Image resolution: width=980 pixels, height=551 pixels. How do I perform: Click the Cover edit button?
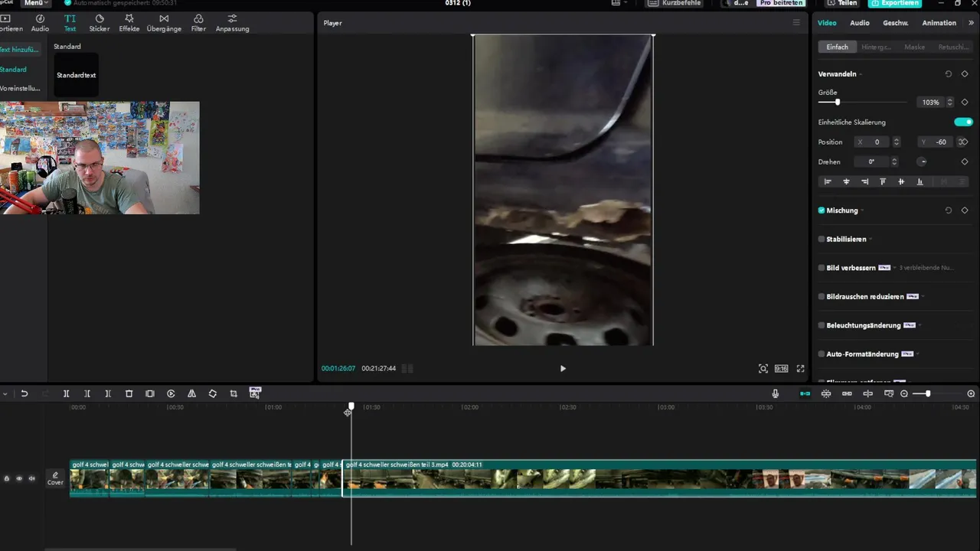click(55, 478)
